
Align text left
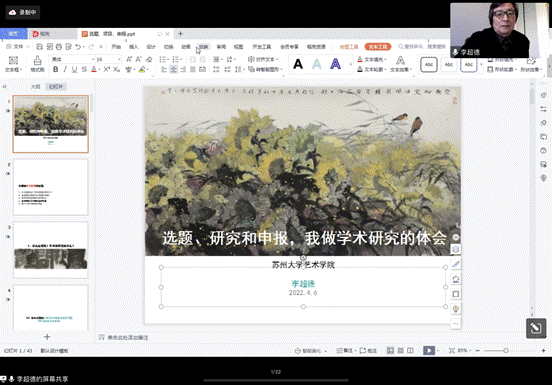click(x=164, y=69)
